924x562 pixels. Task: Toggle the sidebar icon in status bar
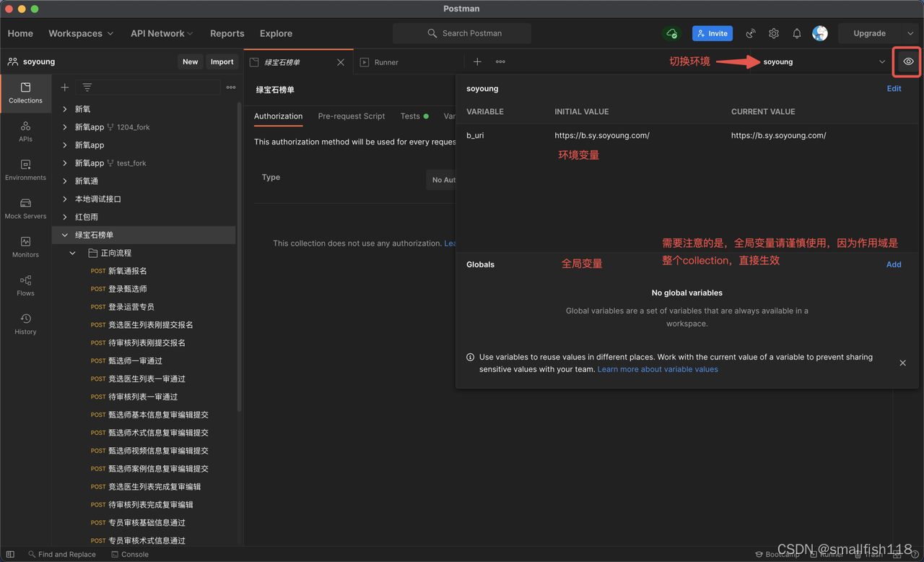[x=10, y=555]
